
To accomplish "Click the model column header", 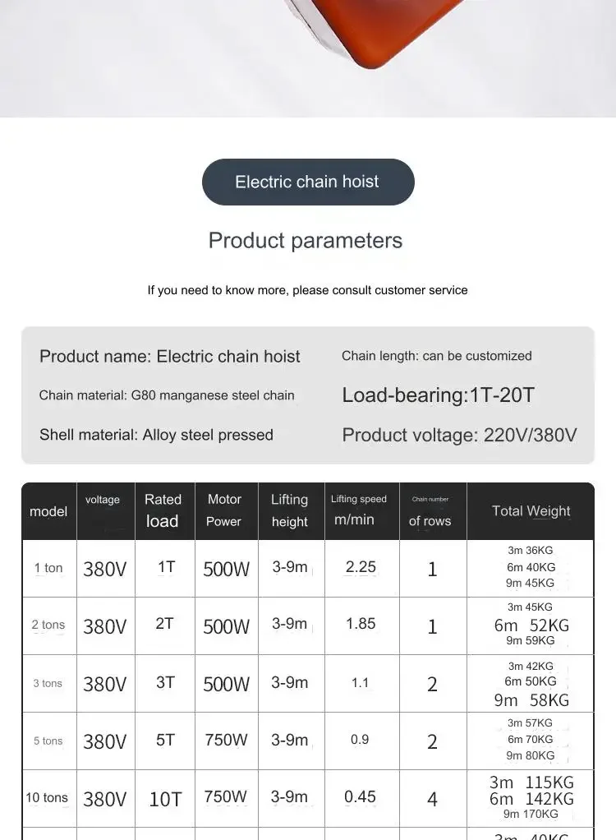I will click(x=48, y=511).
